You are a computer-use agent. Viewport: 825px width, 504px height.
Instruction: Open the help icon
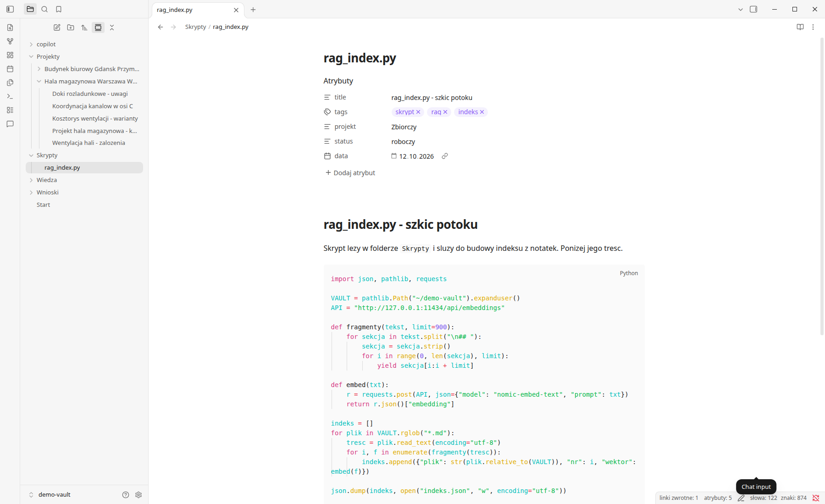pos(126,495)
